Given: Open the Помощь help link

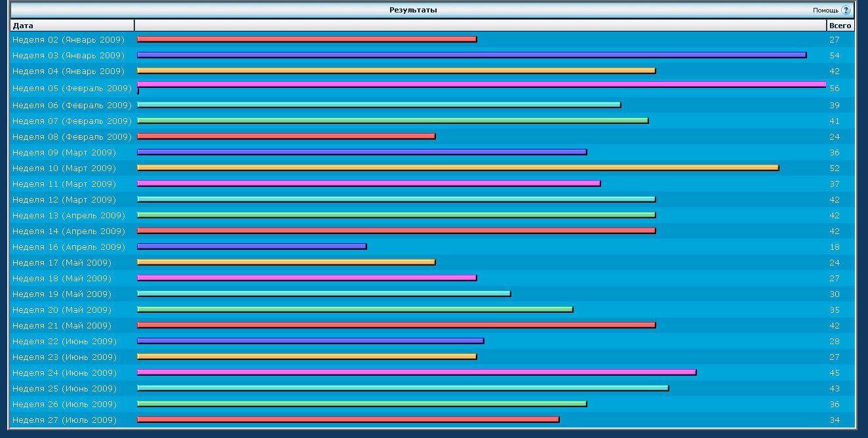Looking at the screenshot, I should coord(825,10).
